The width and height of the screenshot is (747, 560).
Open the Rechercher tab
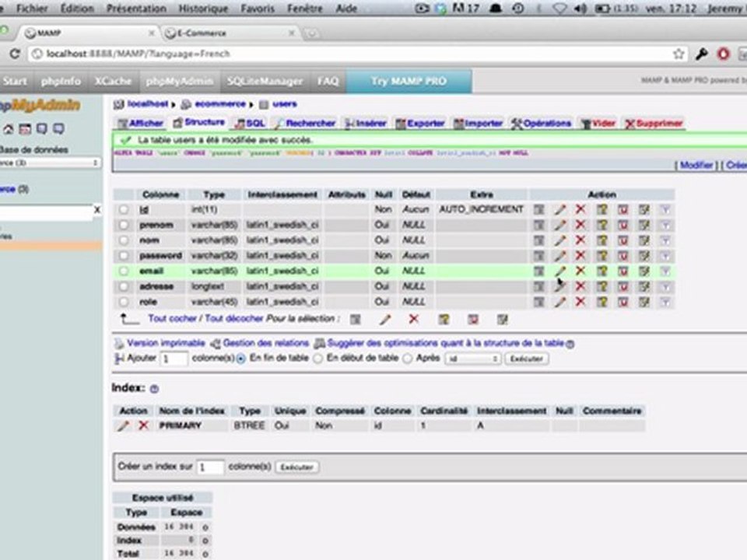(305, 124)
